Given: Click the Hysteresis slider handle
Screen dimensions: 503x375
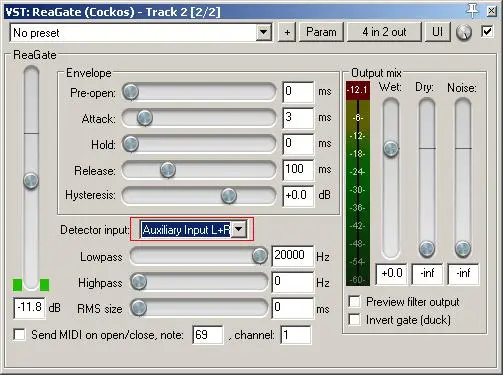Looking at the screenshot, I should [229, 195].
